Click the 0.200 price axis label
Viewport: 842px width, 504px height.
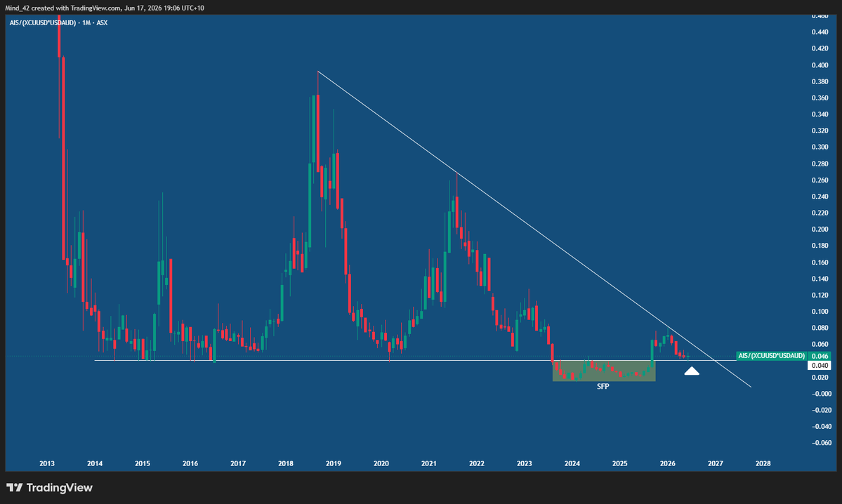[820, 230]
